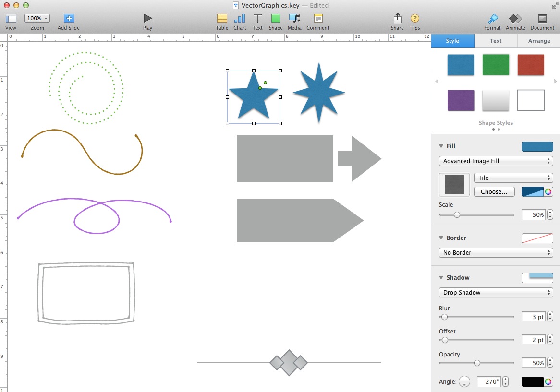Screen dimensions: 560x392
Task: Click the Scale 50% field
Action: 533,215
